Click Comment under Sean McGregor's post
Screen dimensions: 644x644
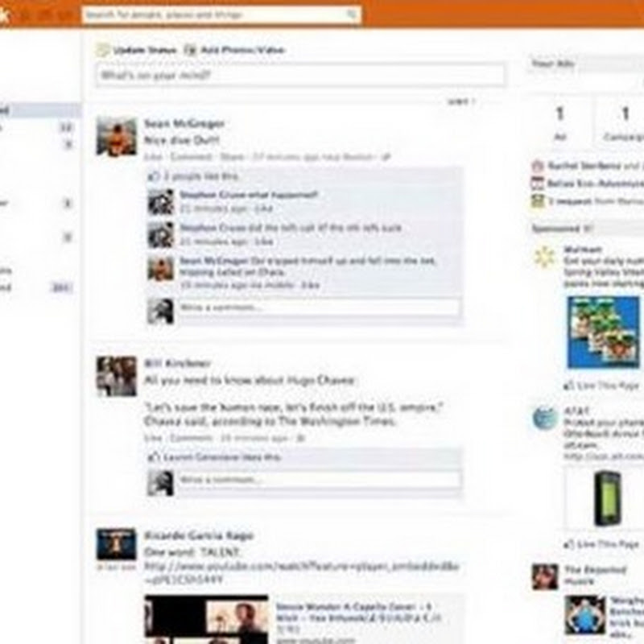191,157
